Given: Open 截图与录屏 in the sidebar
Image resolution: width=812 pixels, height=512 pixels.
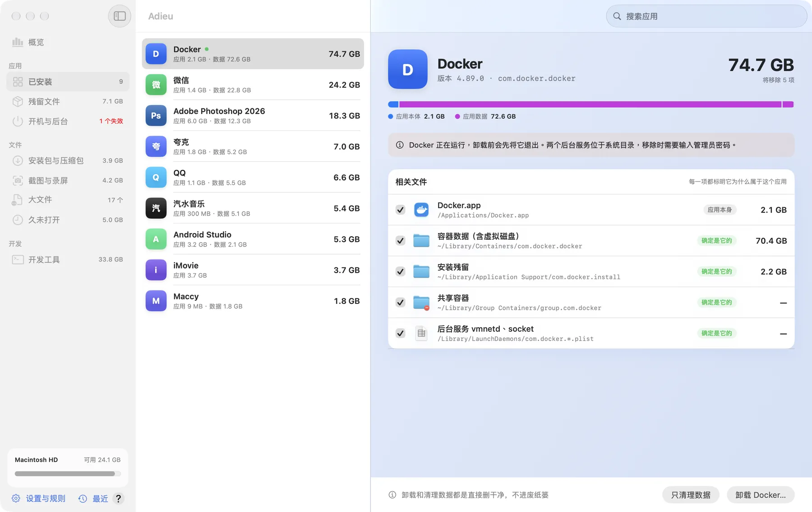Looking at the screenshot, I should coord(68,181).
